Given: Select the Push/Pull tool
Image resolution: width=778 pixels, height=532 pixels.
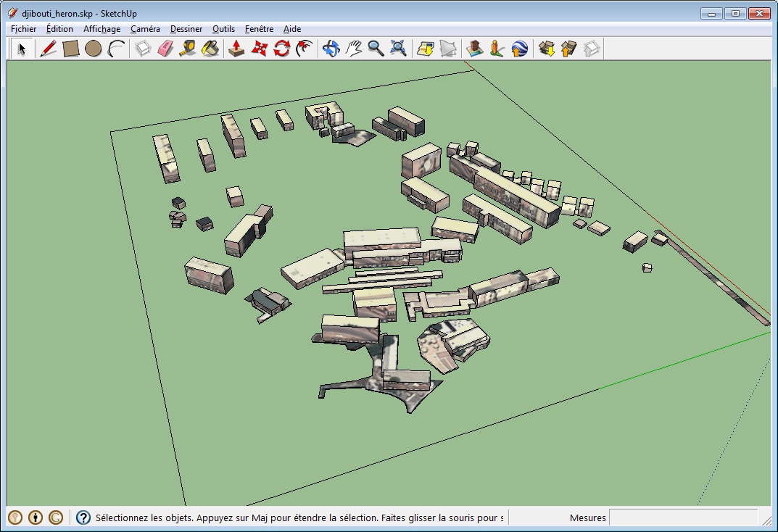Looking at the screenshot, I should pos(236,49).
